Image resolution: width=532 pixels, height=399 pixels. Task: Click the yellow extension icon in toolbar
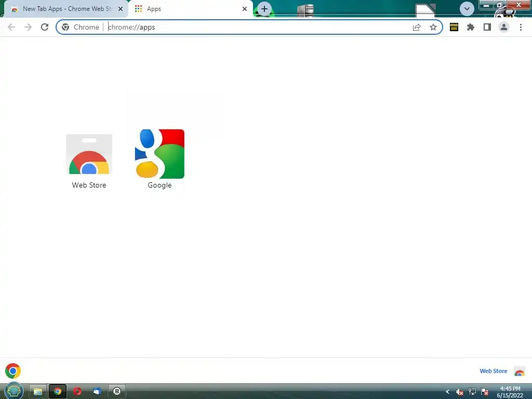454,27
